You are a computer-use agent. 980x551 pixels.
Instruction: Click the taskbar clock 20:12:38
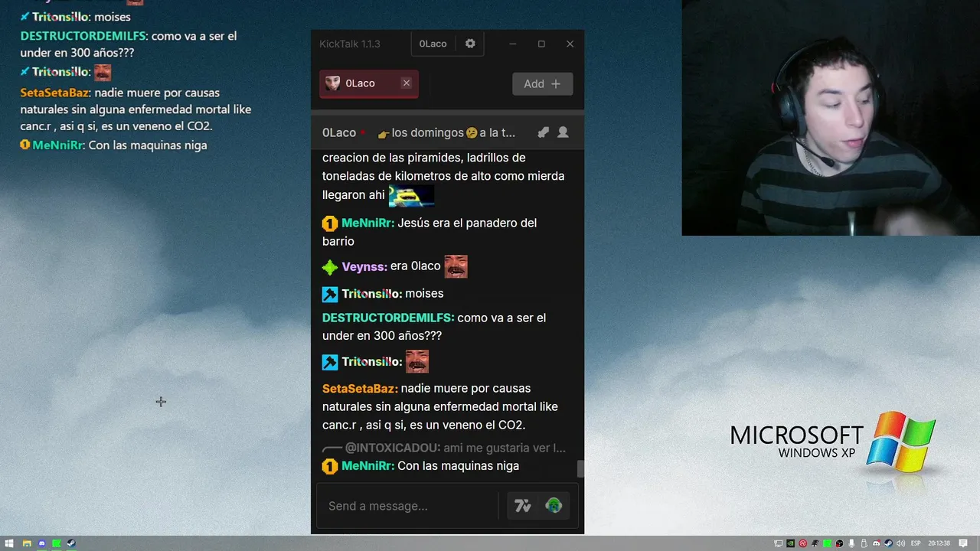pyautogui.click(x=939, y=543)
